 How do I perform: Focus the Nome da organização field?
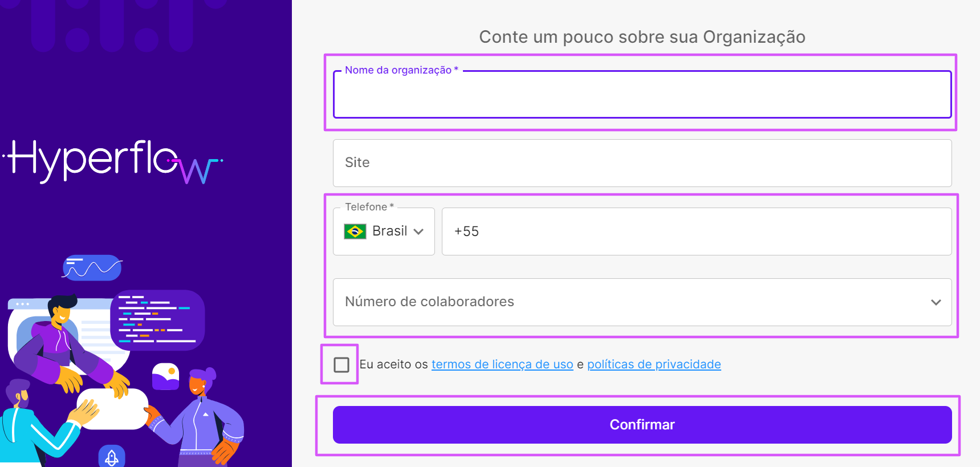643,95
